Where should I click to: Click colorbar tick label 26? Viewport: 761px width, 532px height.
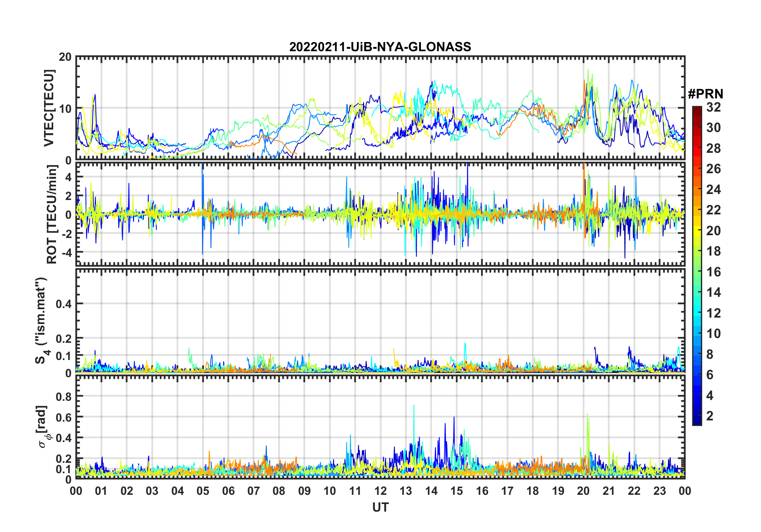click(713, 169)
